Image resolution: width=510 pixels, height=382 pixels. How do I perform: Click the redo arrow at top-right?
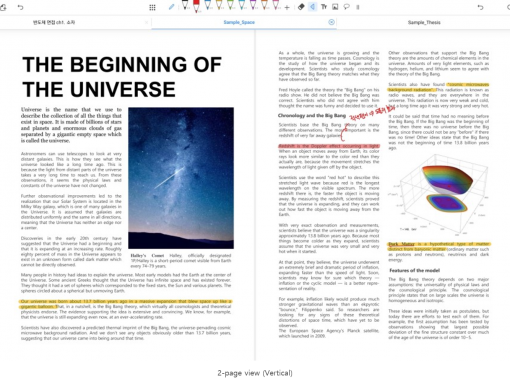[480, 7]
